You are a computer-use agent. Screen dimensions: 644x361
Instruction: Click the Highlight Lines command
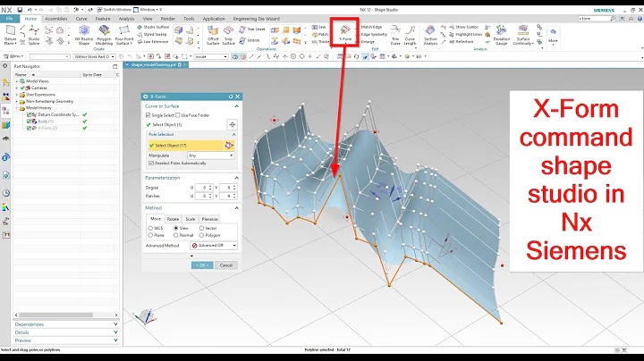466,35
